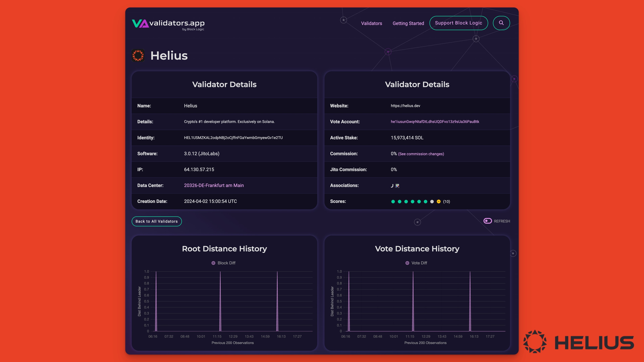Toggle the Block Diff chart legend
This screenshot has height=362, width=644.
pyautogui.click(x=223, y=263)
